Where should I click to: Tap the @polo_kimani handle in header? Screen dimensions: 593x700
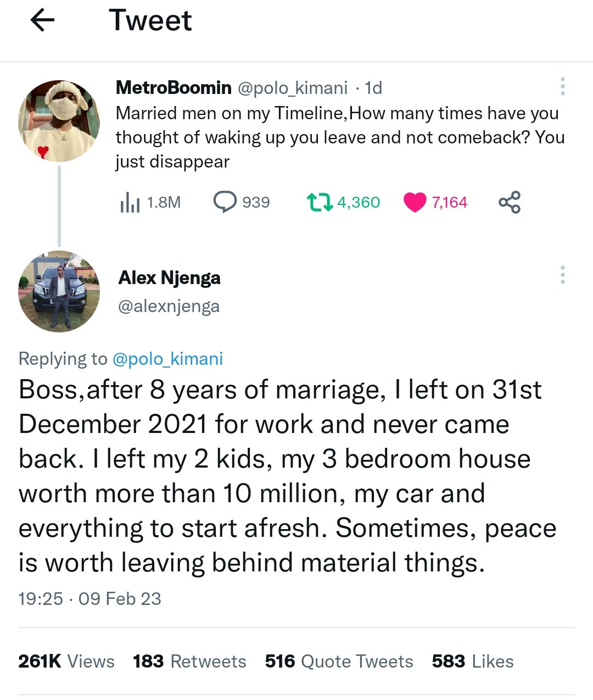pos(292,88)
